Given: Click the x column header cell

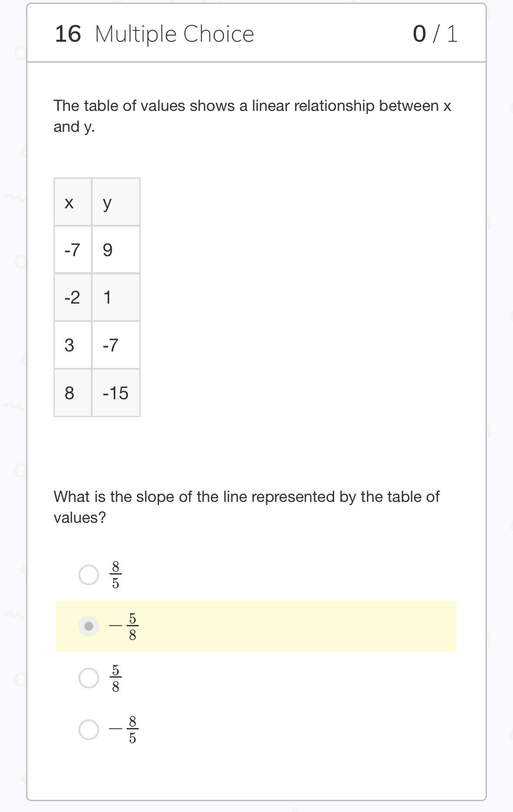Looking at the screenshot, I should pos(73,202).
